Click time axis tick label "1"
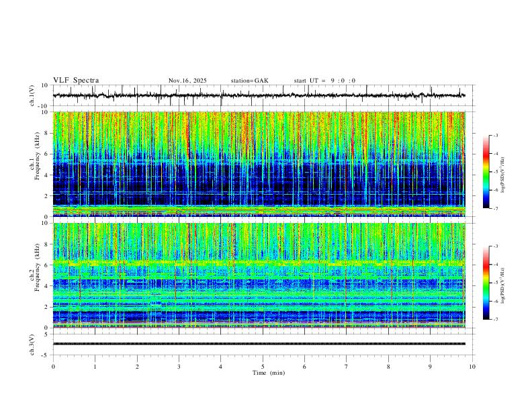The height and width of the screenshot is (411, 532). pos(95,367)
